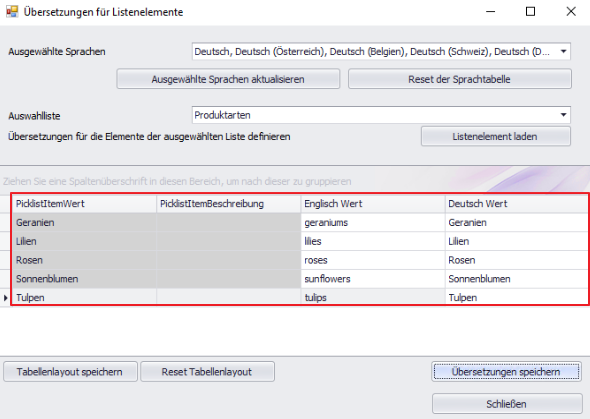Click the Englisch Wert column header
The image size is (590, 419).
tap(373, 203)
